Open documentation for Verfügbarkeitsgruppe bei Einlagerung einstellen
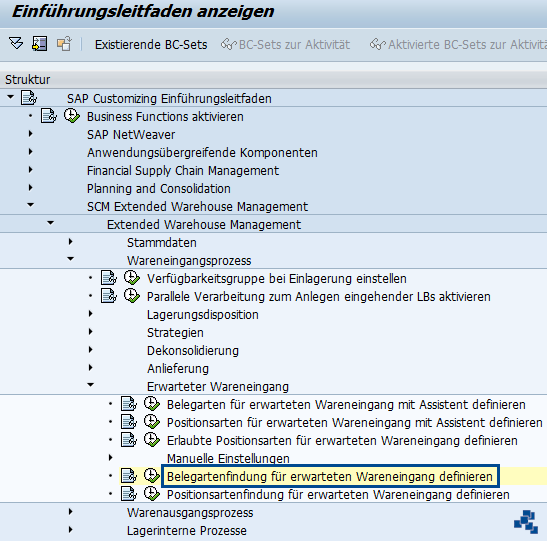Viewport: 547px width, 541px height. point(108,278)
